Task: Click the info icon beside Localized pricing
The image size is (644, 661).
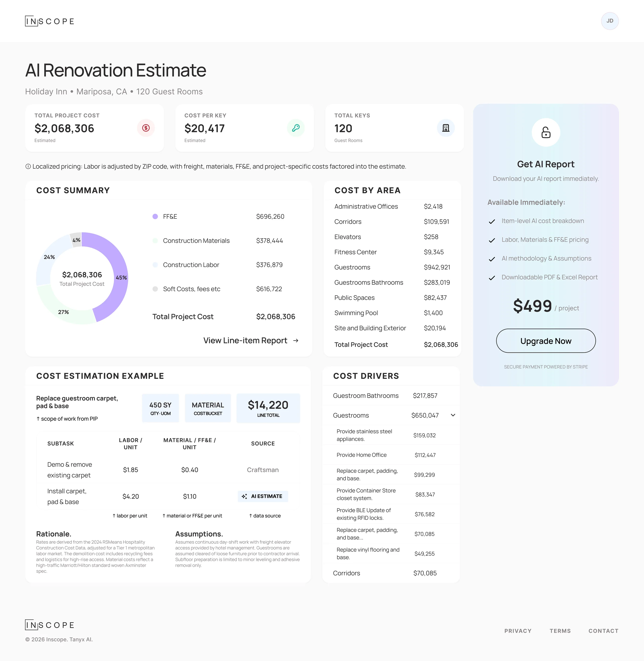Action: (x=28, y=166)
